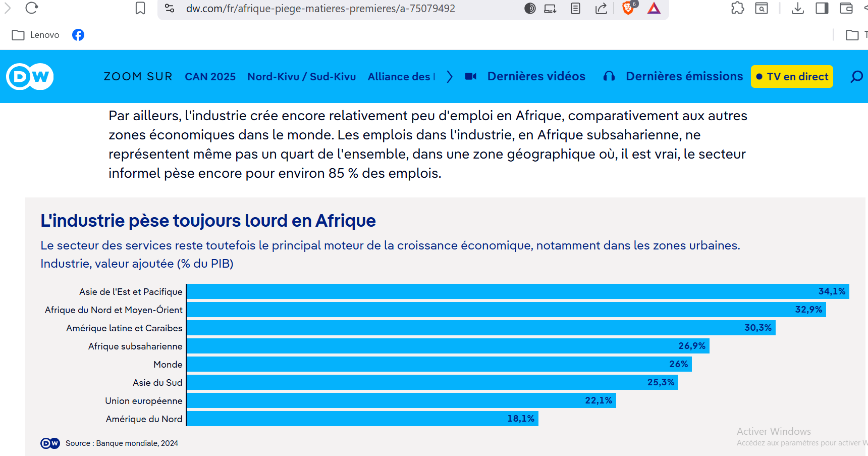Click the TV en direct yellow button

click(791, 77)
